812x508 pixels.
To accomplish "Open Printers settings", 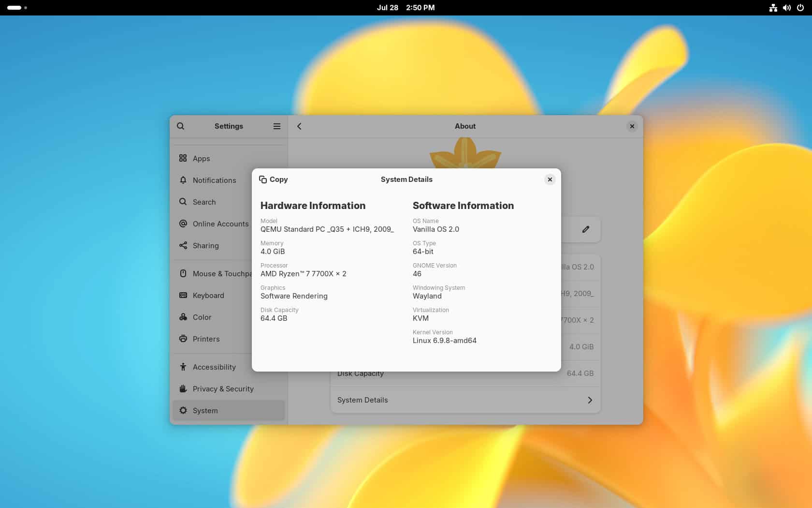I will (x=206, y=339).
